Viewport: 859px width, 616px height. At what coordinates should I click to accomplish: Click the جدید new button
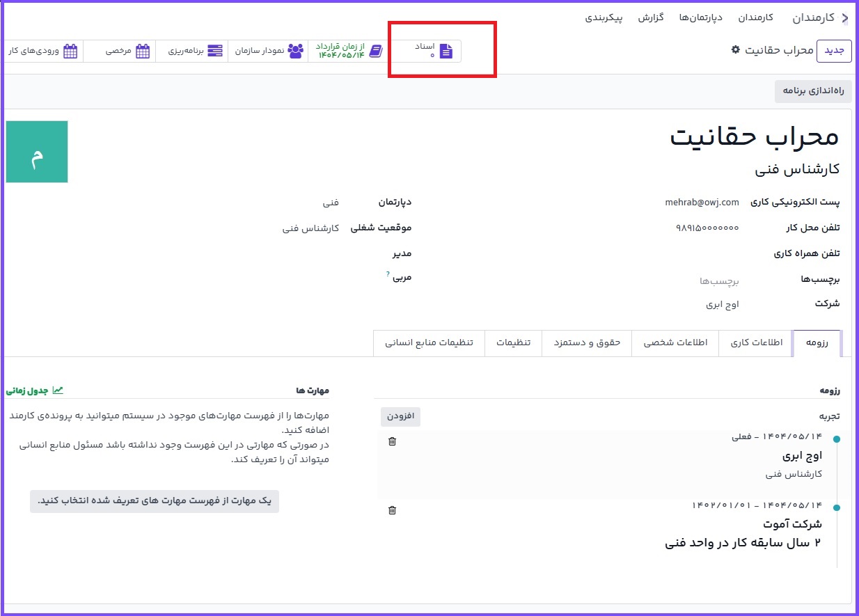[833, 51]
